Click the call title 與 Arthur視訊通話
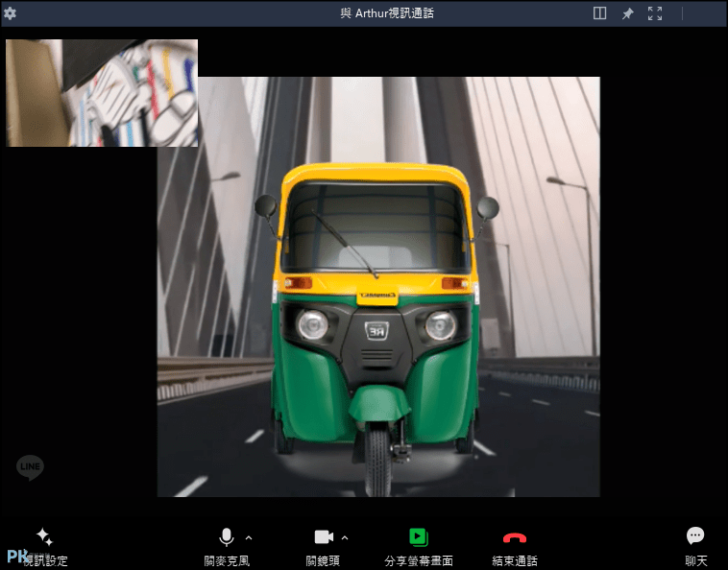Viewport: 728px width, 570px height. click(x=387, y=13)
